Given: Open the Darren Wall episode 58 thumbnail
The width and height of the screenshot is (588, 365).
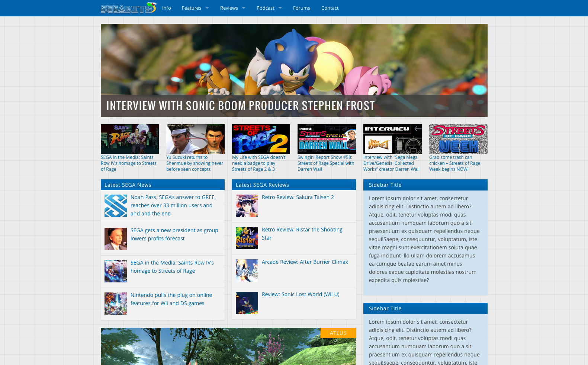Looking at the screenshot, I should coord(327,139).
